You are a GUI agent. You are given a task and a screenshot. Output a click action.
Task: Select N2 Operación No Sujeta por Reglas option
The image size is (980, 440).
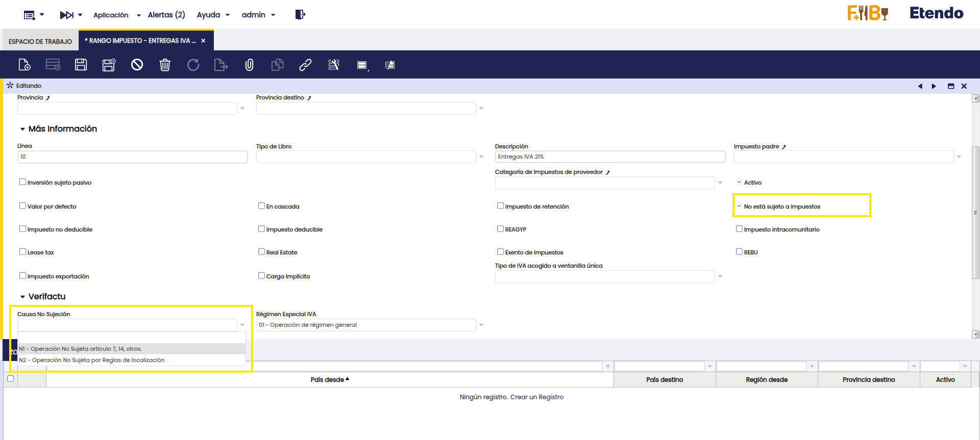(x=92, y=360)
